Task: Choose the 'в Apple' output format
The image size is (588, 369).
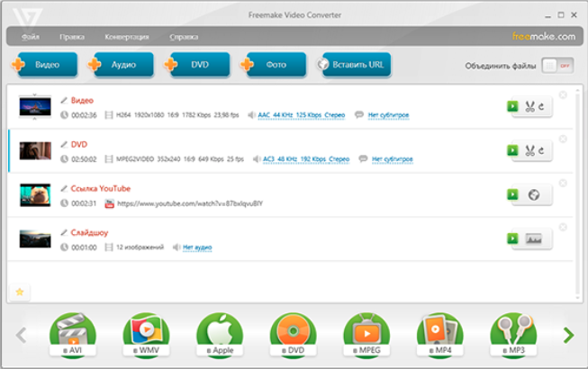Action: coord(219,335)
